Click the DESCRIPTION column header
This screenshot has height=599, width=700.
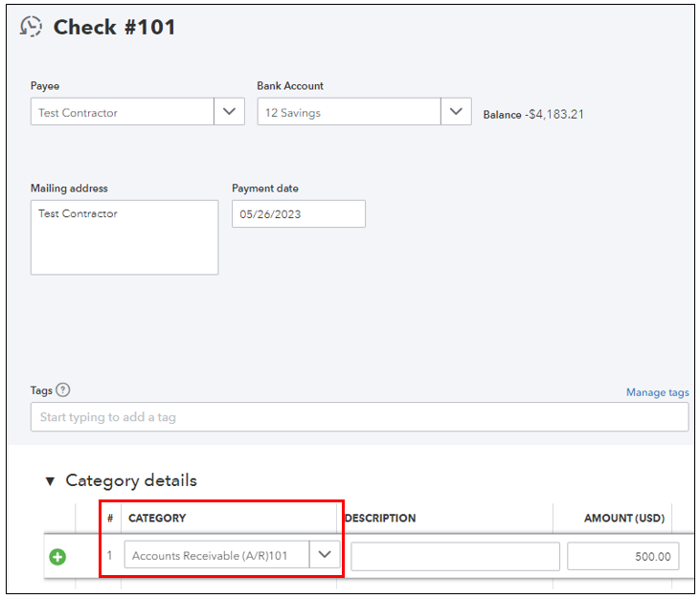380,519
